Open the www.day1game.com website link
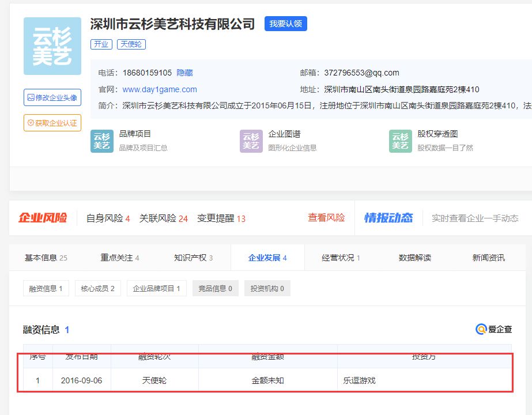This screenshot has width=532, height=415. tap(160, 89)
